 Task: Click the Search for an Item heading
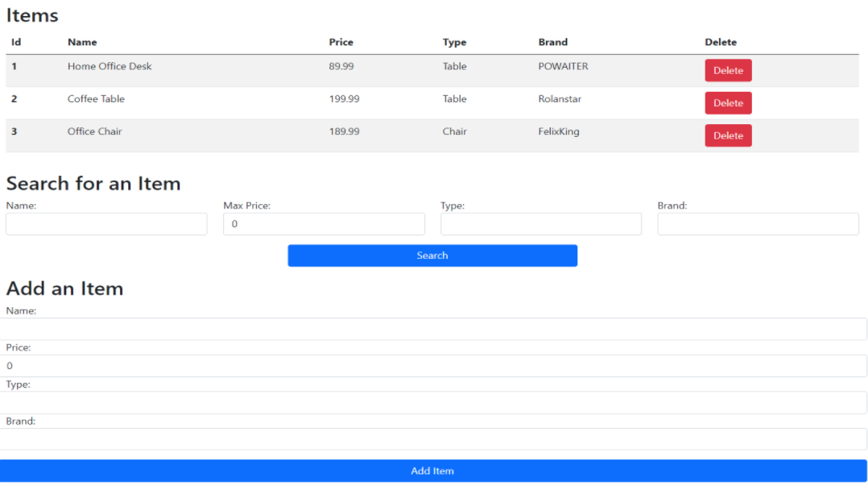click(x=93, y=183)
